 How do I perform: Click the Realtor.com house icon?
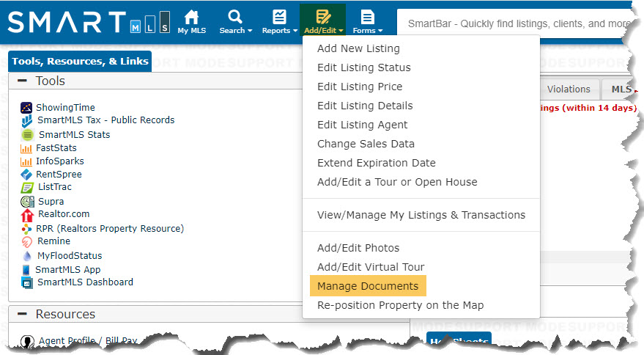[27, 216]
